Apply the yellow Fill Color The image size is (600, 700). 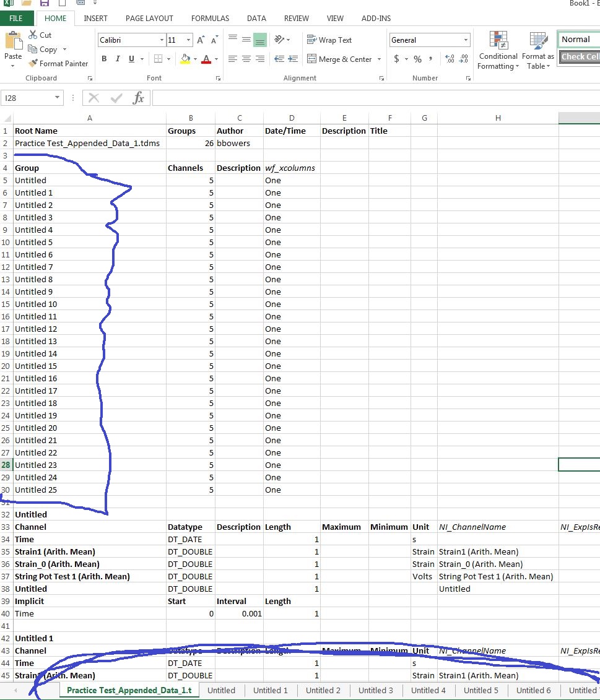[x=185, y=59]
